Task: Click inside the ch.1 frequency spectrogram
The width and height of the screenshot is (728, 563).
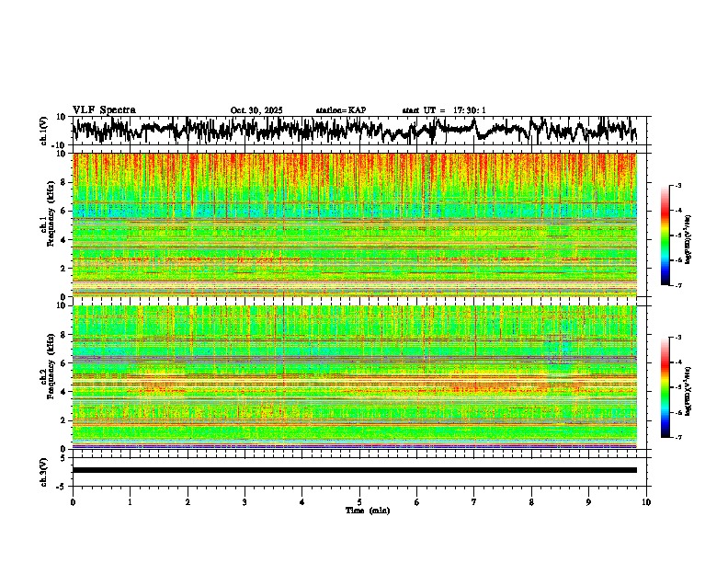Action: (354, 224)
